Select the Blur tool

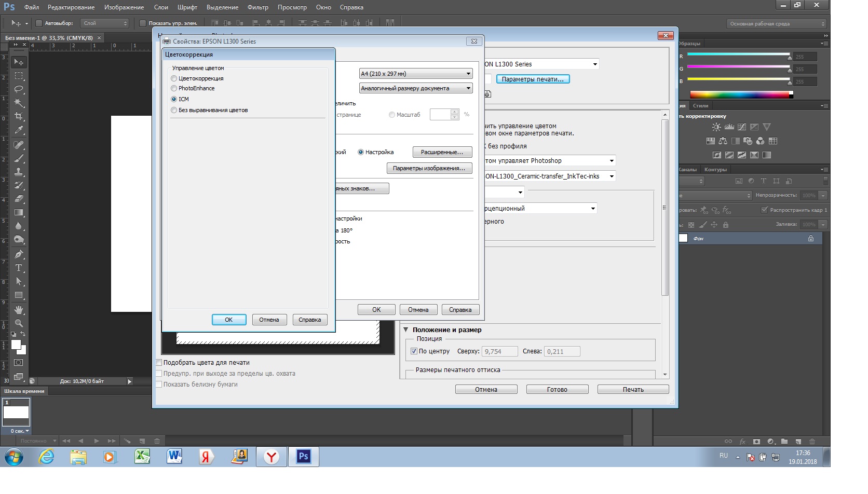click(x=19, y=226)
